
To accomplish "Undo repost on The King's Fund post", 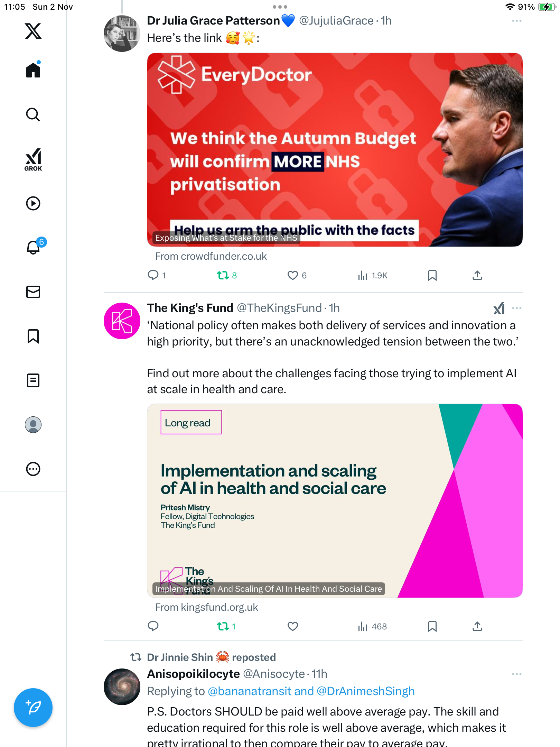I will (x=223, y=626).
